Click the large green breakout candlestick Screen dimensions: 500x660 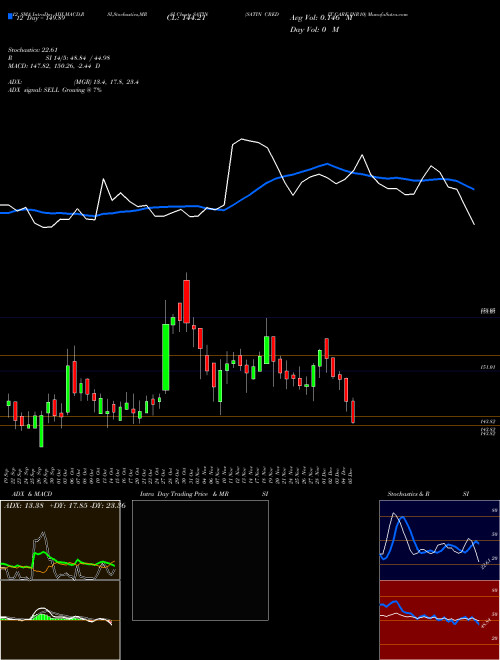[x=166, y=357]
